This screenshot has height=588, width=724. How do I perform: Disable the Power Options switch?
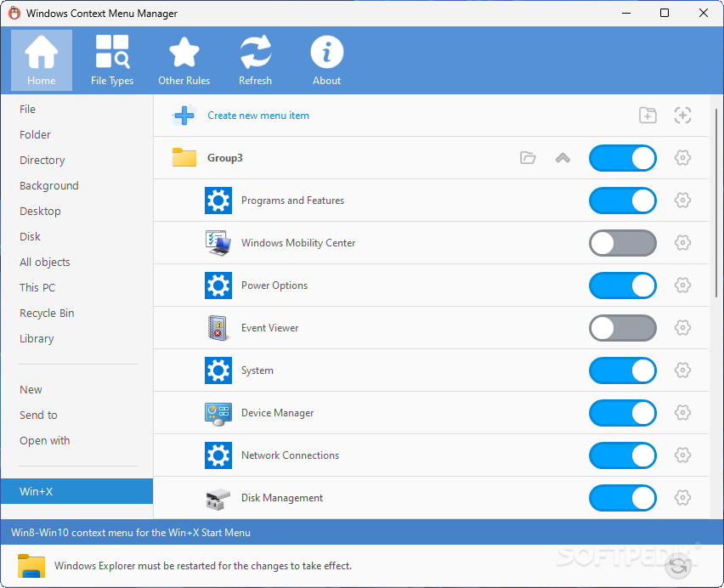pos(622,286)
